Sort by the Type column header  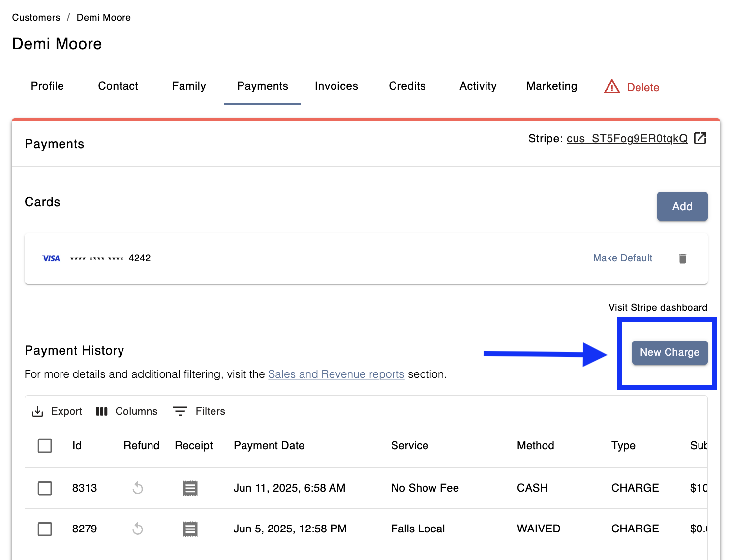coord(623,446)
